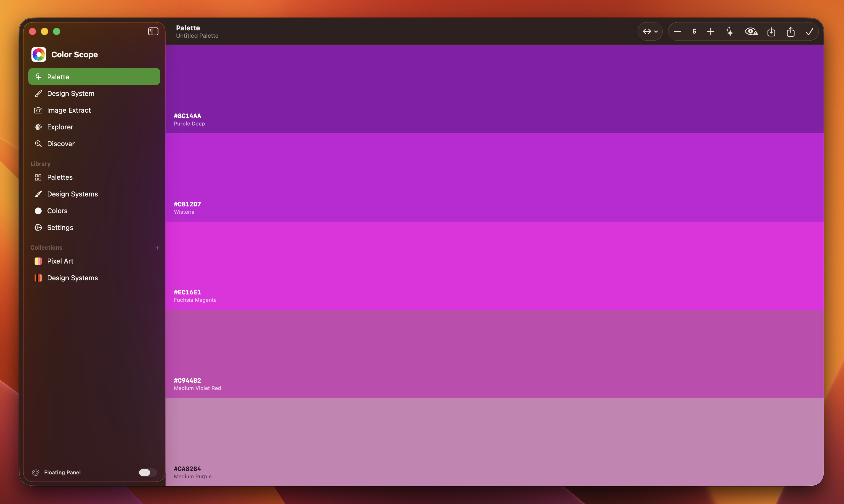Collapse the sidebar with the panel toggle
This screenshot has width=844, height=504.
(x=153, y=31)
